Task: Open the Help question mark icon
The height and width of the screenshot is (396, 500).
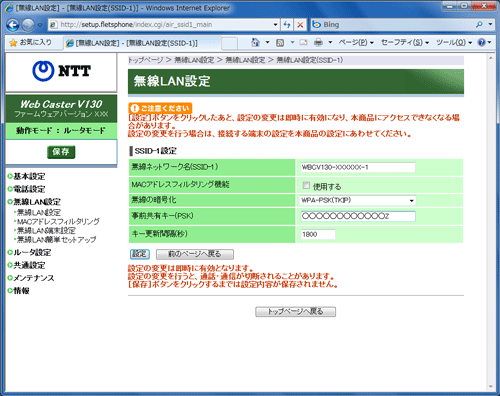Action: (481, 42)
